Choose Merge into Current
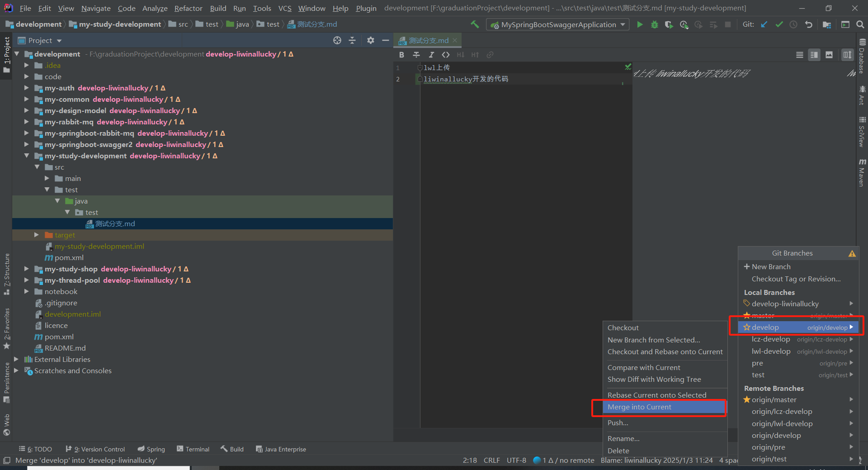868x470 pixels. (x=665, y=407)
